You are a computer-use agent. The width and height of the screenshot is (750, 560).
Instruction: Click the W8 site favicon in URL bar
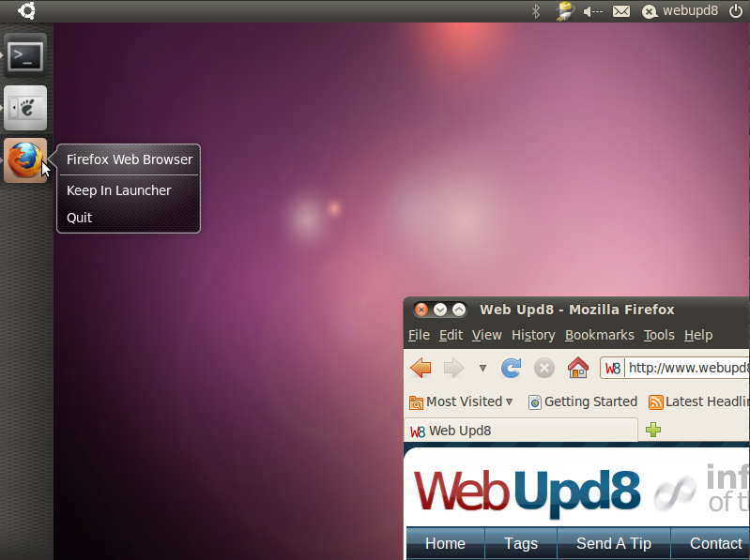tap(613, 369)
